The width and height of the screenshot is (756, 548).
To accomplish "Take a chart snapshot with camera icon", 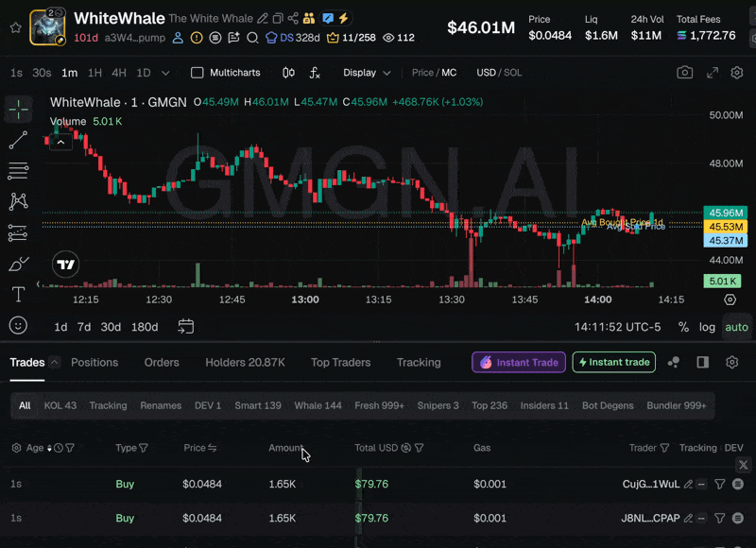I will [x=684, y=73].
